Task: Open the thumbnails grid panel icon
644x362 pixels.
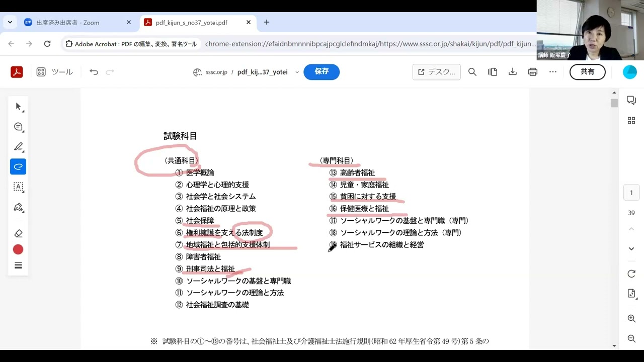Action: [631, 120]
